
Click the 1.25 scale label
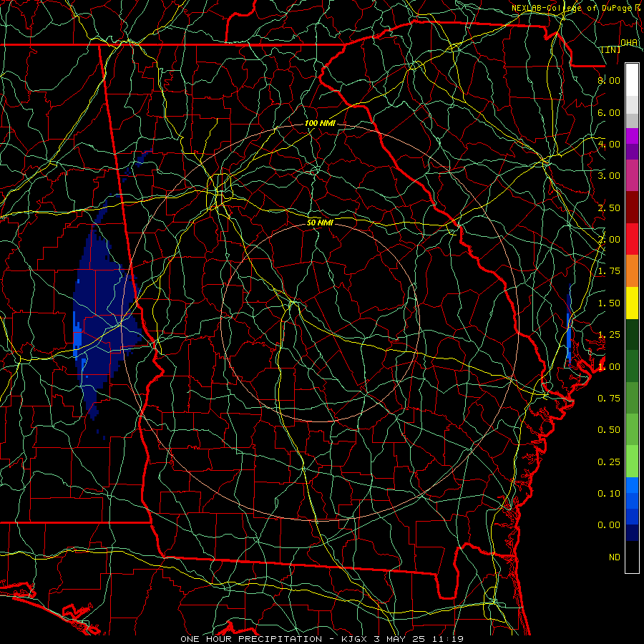pyautogui.click(x=609, y=335)
